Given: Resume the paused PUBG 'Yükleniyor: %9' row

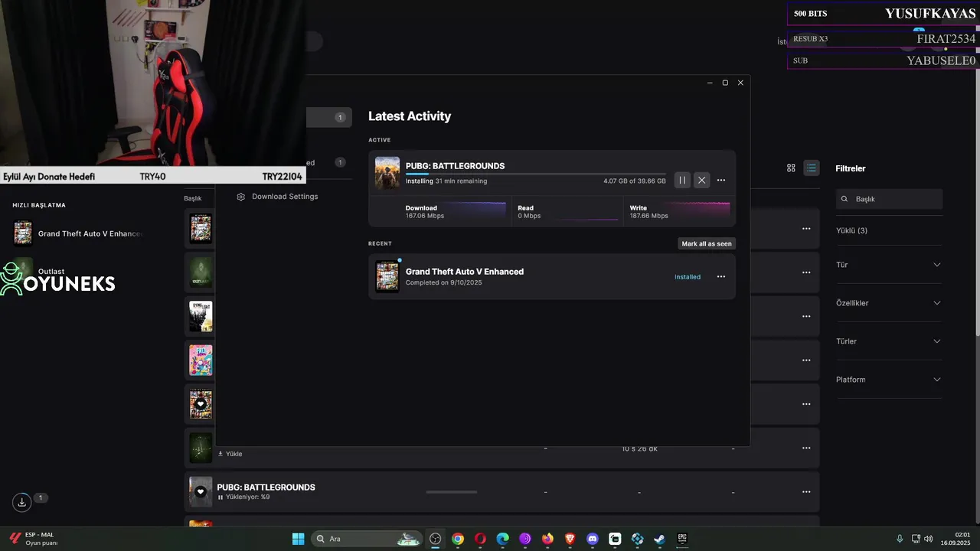Looking at the screenshot, I should (x=220, y=497).
